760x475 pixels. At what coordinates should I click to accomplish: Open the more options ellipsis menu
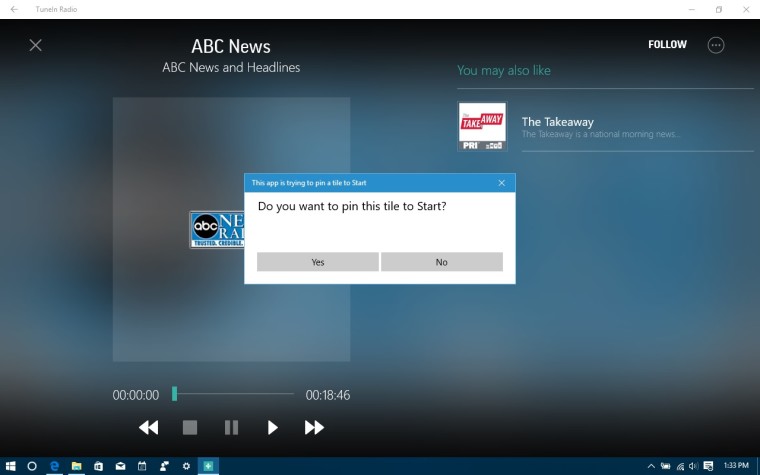click(716, 45)
